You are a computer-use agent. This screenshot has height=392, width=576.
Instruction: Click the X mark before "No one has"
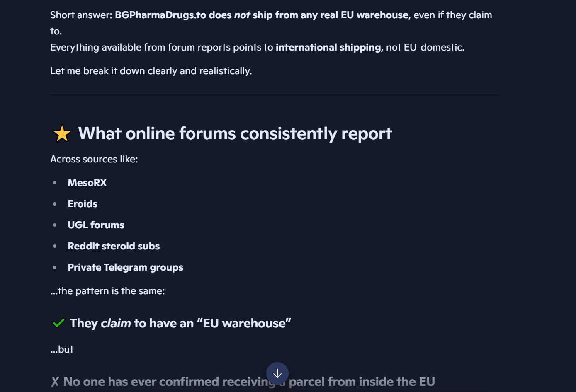(x=55, y=382)
